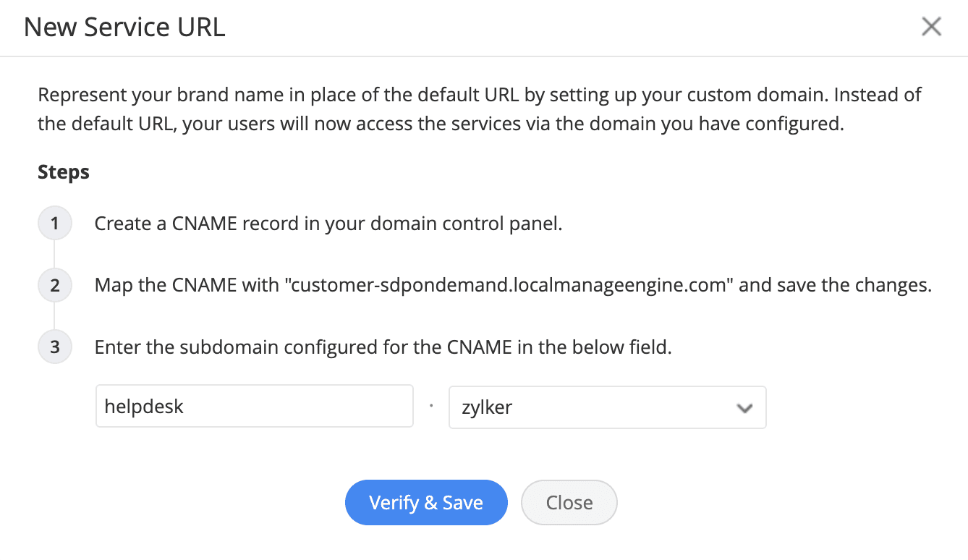Click the connector line between steps 1 and 2

[55, 254]
